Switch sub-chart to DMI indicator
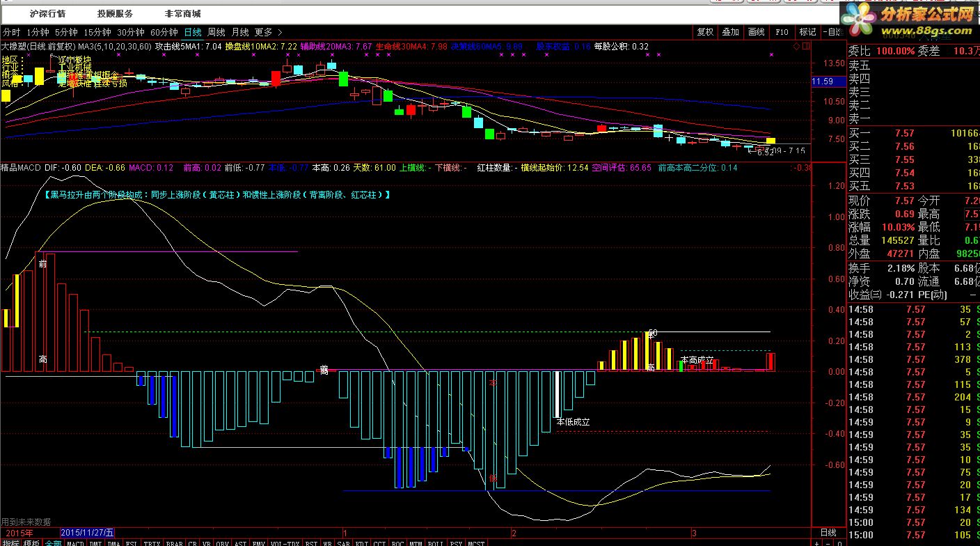This screenshot has width=980, height=546. pos(95,542)
